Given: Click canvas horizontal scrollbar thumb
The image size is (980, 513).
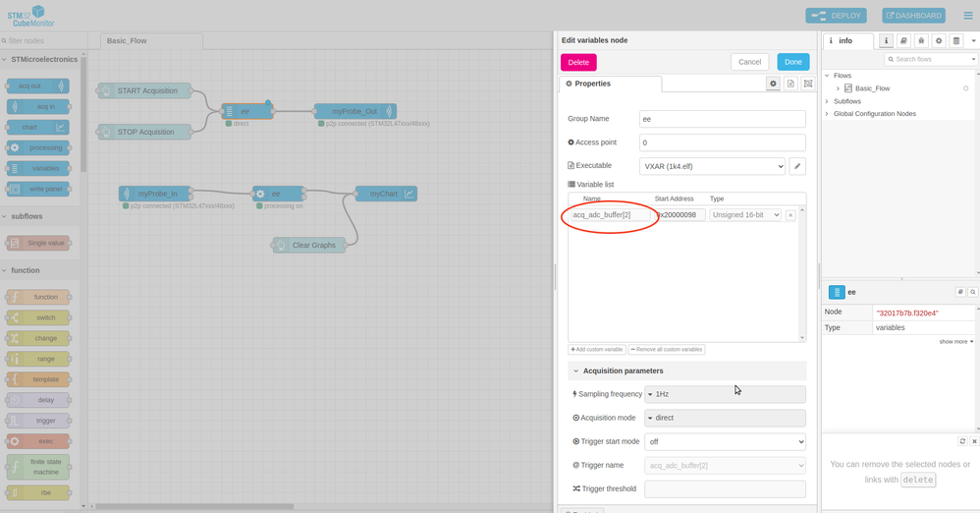Looking at the screenshot, I should pyautogui.click(x=194, y=507).
